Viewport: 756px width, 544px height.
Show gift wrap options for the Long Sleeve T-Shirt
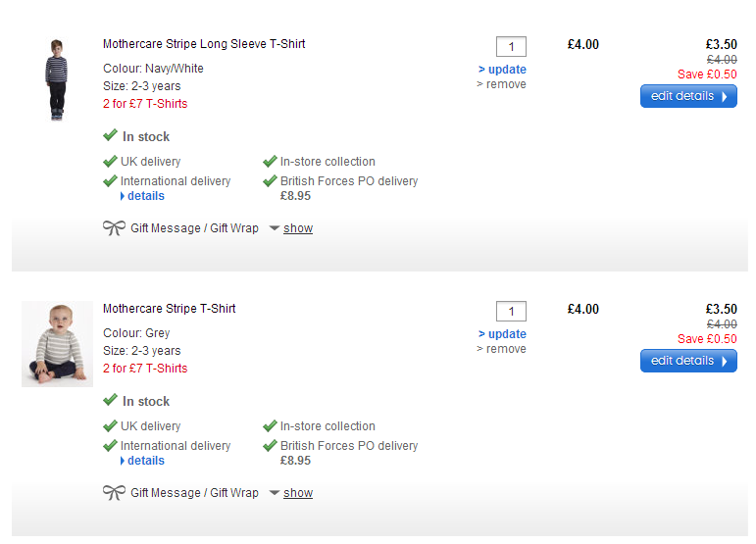[297, 228]
